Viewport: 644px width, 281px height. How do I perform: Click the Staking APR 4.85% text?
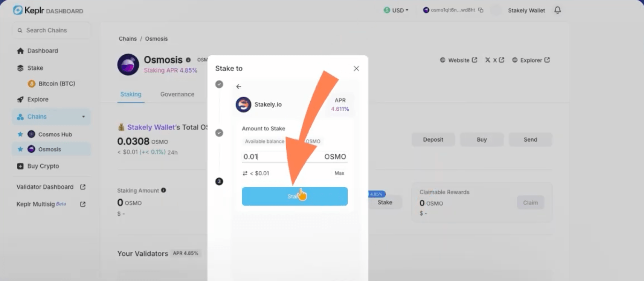tap(170, 70)
